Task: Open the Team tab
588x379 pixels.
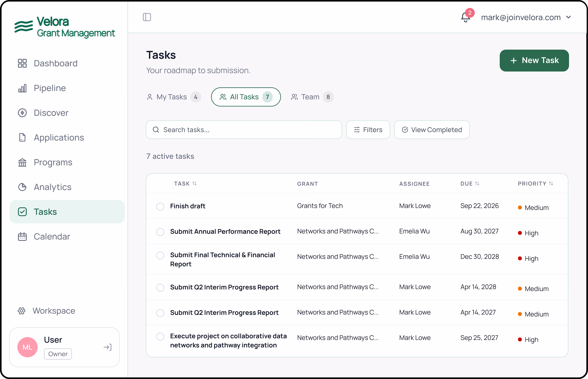Action: point(312,97)
